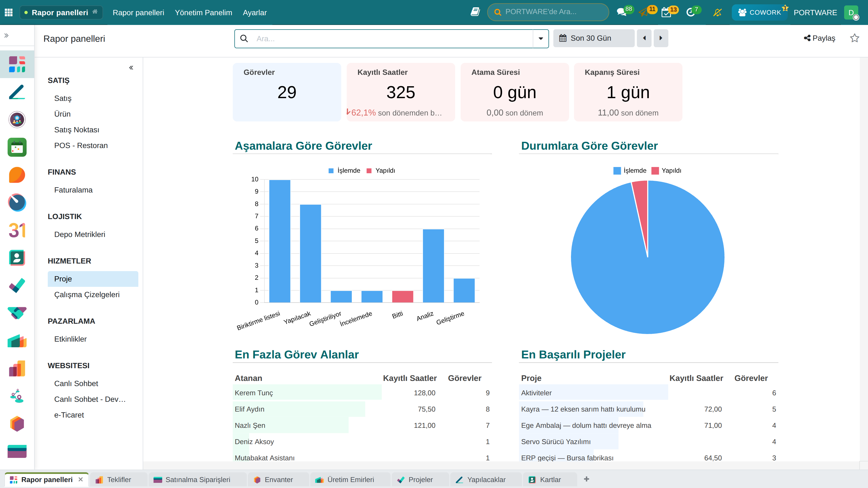Open the calendar 31 app icon in sidebar
This screenshot has height=488, width=868.
click(17, 230)
